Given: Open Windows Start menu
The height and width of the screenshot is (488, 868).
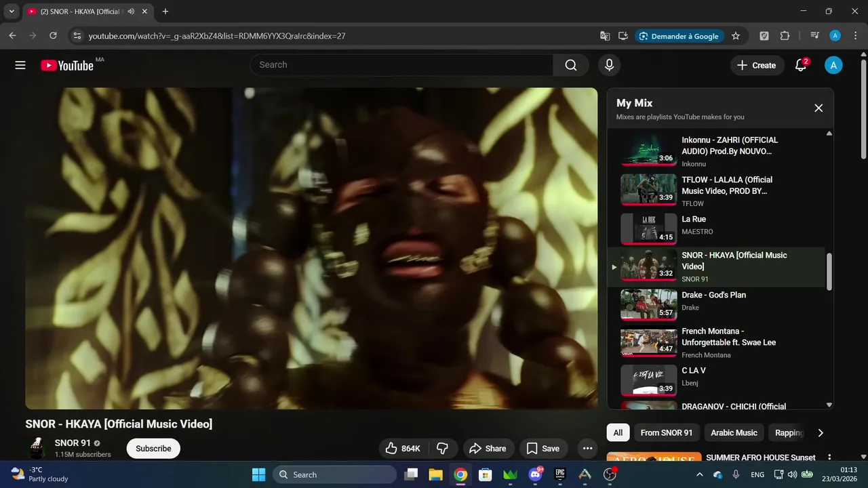Looking at the screenshot, I should pos(258,474).
